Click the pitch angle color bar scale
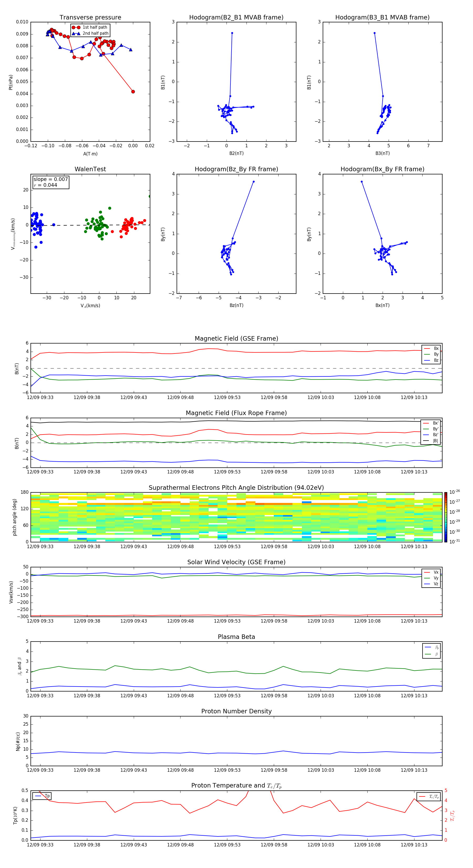 pos(446,517)
